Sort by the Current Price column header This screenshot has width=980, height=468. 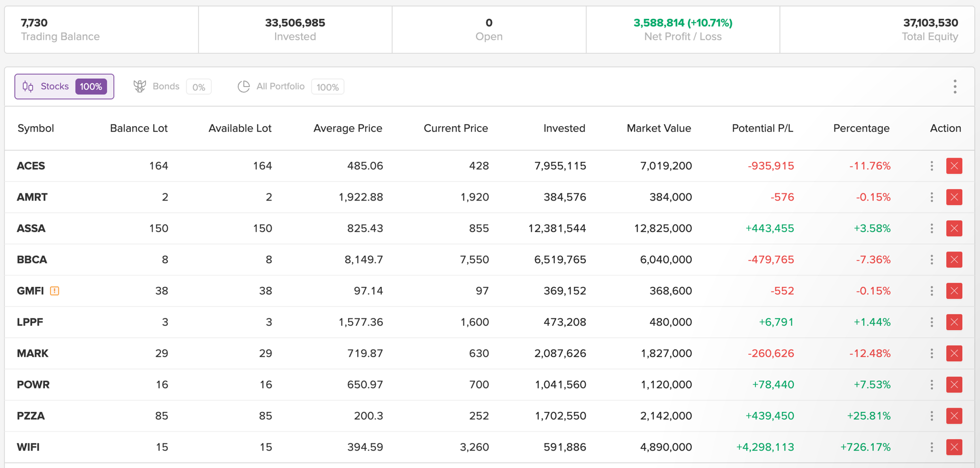(x=456, y=128)
